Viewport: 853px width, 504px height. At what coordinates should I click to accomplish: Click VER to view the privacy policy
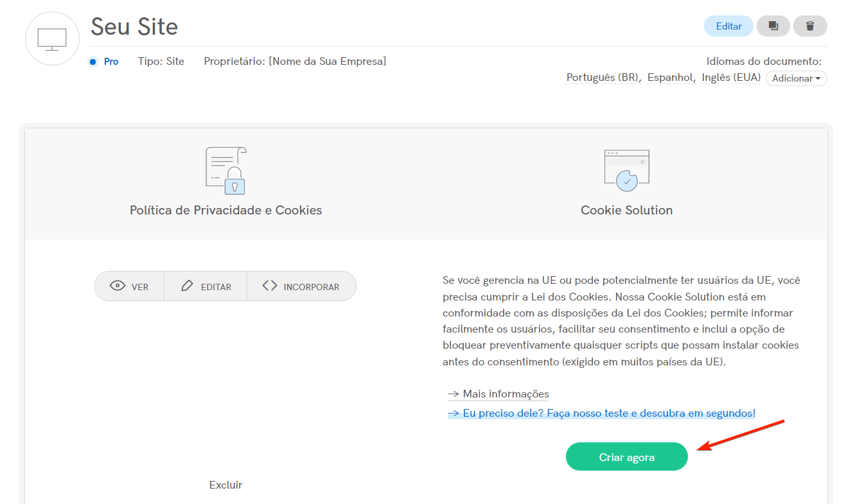[129, 286]
